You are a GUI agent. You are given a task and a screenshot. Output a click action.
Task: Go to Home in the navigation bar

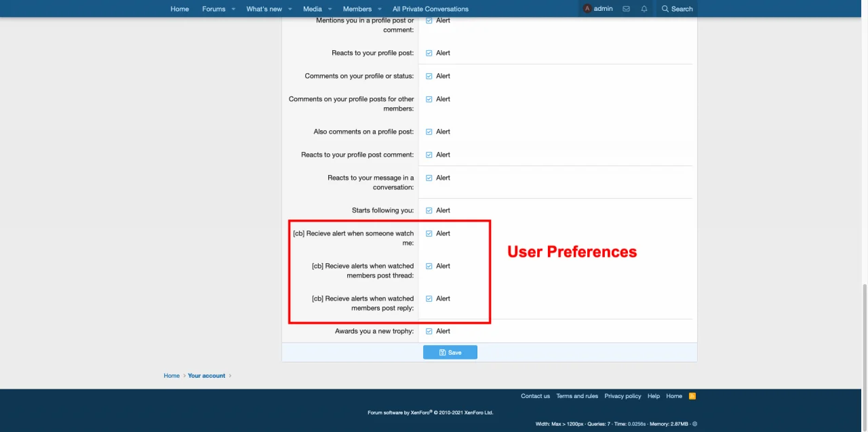180,9
